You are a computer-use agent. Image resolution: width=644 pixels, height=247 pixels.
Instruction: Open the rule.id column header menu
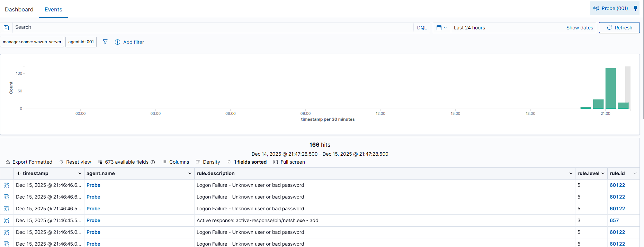[635, 174]
